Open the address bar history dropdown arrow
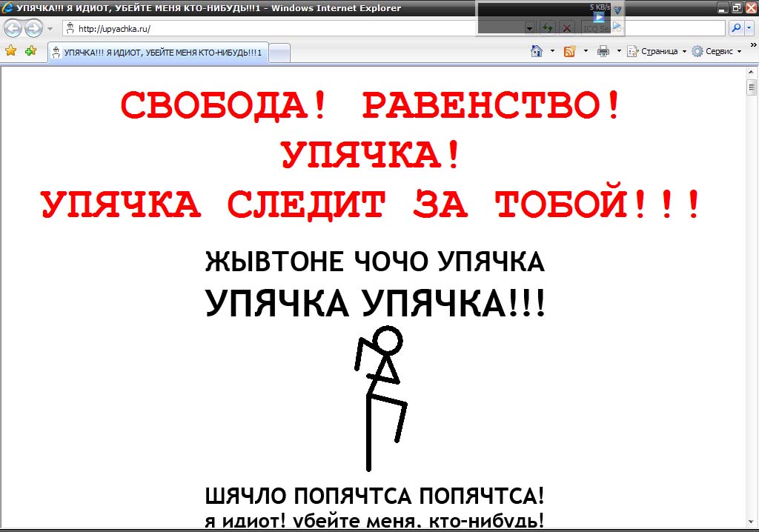This screenshot has width=759, height=532. [529, 29]
